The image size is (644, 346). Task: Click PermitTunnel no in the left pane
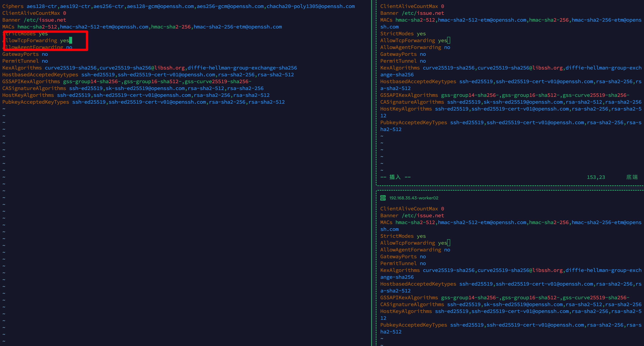point(25,61)
